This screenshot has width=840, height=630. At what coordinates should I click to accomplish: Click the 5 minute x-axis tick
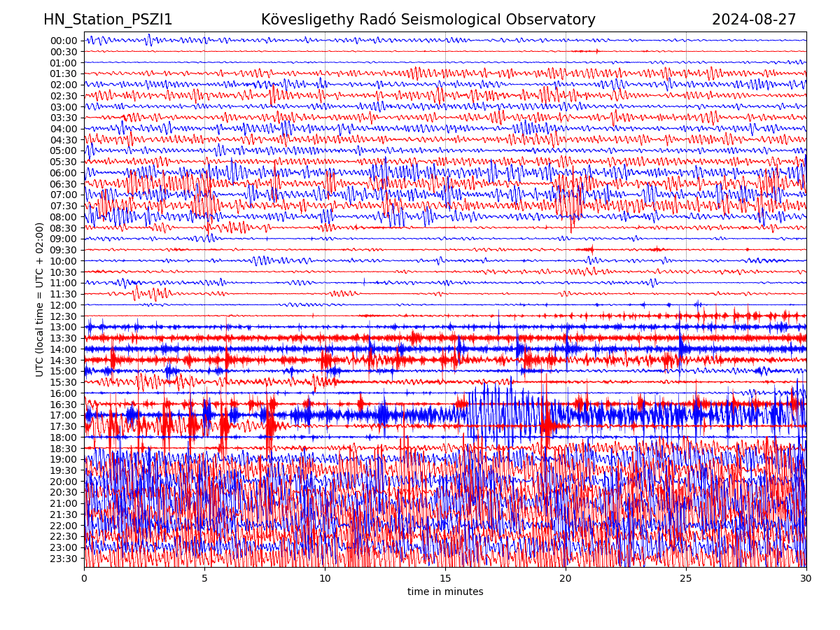pyautogui.click(x=204, y=579)
